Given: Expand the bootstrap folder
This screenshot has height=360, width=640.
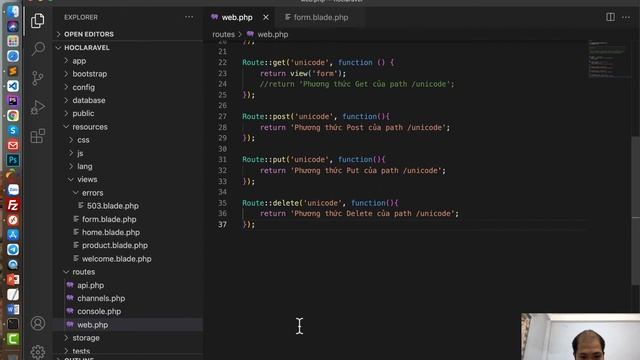Looking at the screenshot, I should point(127,74).
